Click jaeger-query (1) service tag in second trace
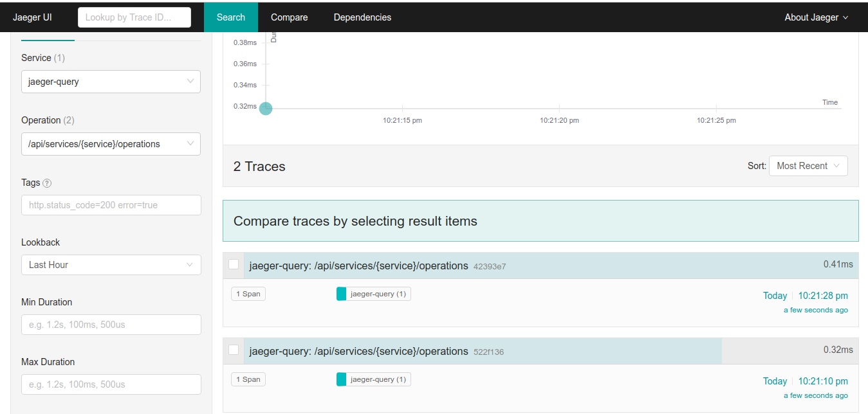This screenshot has width=868, height=414. [x=374, y=379]
